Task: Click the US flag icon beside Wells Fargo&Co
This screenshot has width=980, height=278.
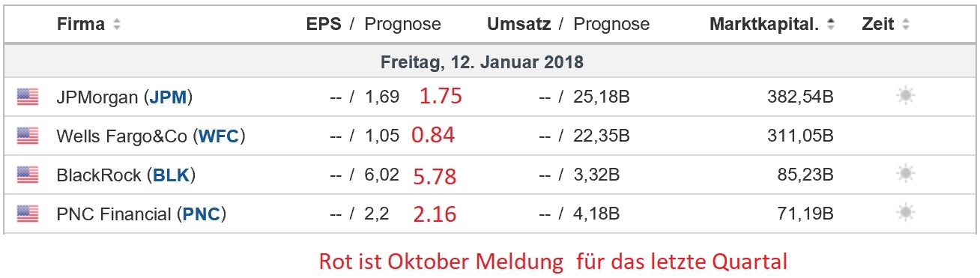Action: point(28,136)
